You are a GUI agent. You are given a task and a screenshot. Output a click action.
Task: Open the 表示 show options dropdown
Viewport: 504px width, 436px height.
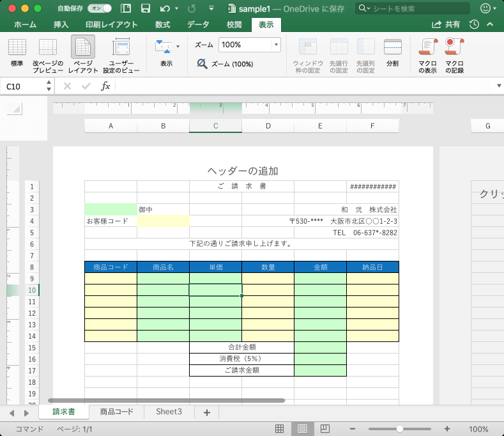point(167,52)
